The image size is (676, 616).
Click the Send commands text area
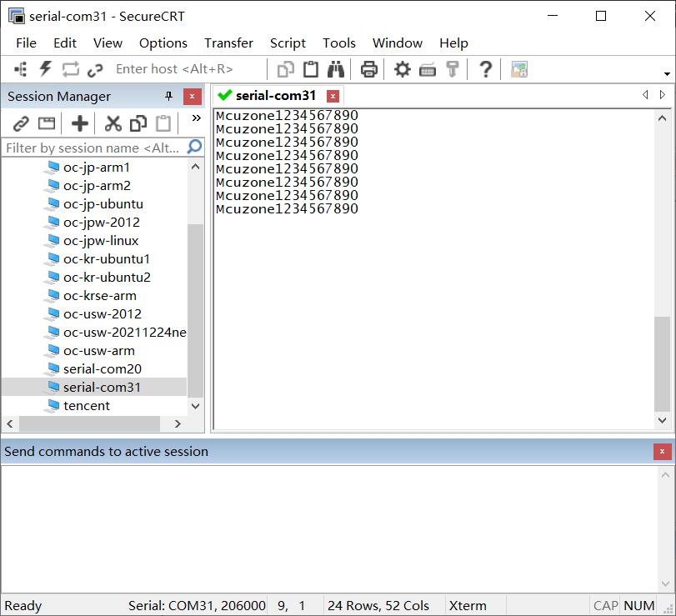[x=329, y=529]
